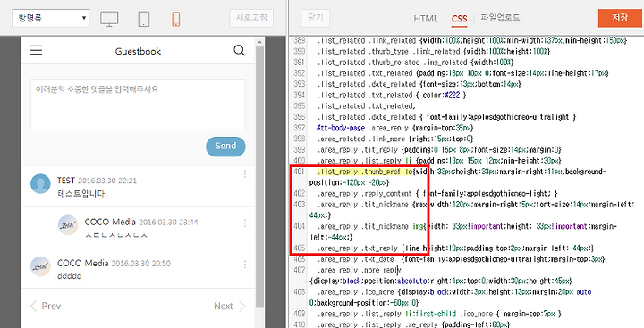Open the hamburger menu in Guestbook preview

click(36, 50)
